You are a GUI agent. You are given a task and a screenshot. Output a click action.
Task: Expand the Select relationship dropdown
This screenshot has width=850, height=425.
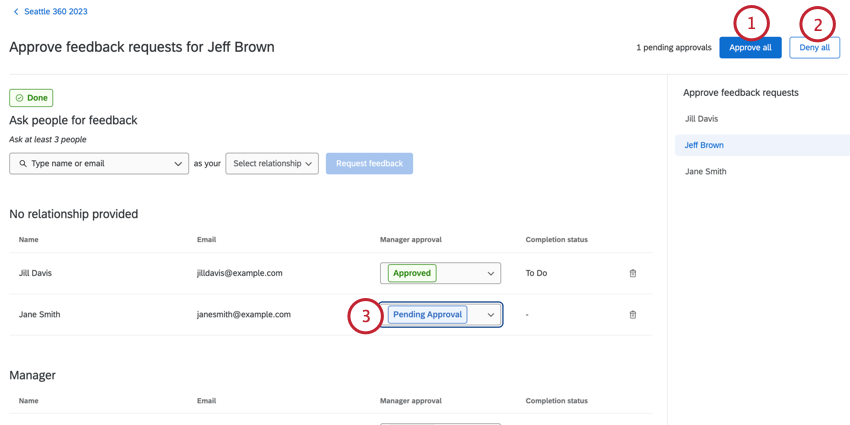coord(272,164)
